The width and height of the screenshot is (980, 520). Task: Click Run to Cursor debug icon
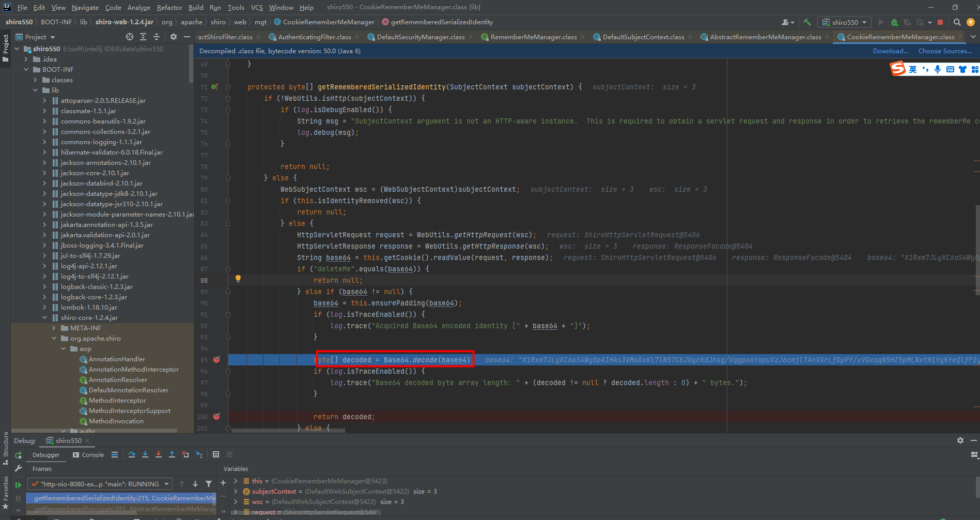(199, 454)
